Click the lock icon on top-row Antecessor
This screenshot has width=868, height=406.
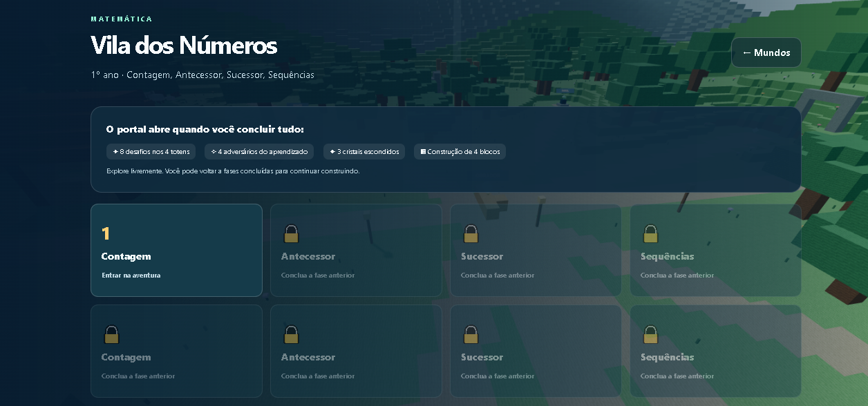[x=291, y=233]
